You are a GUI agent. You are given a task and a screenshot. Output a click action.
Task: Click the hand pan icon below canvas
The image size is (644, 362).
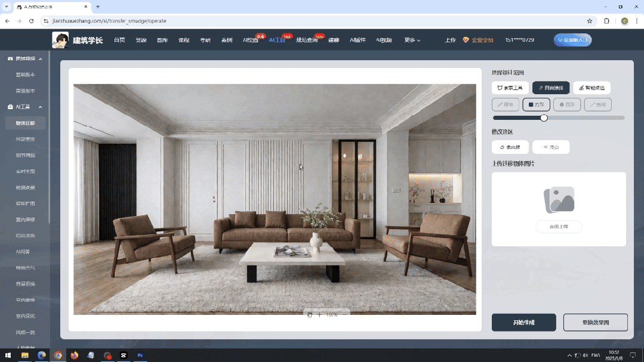click(x=310, y=315)
